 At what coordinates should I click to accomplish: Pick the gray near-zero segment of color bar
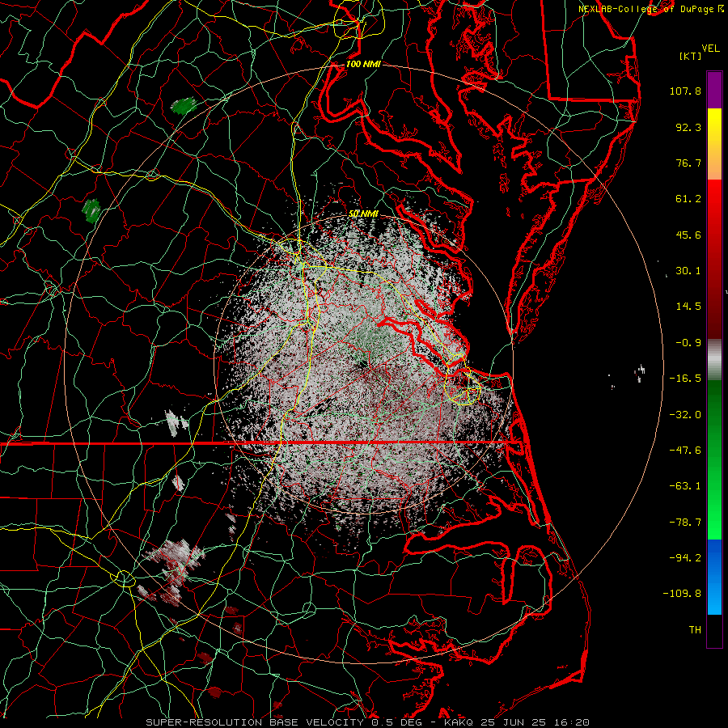pyautogui.click(x=714, y=360)
